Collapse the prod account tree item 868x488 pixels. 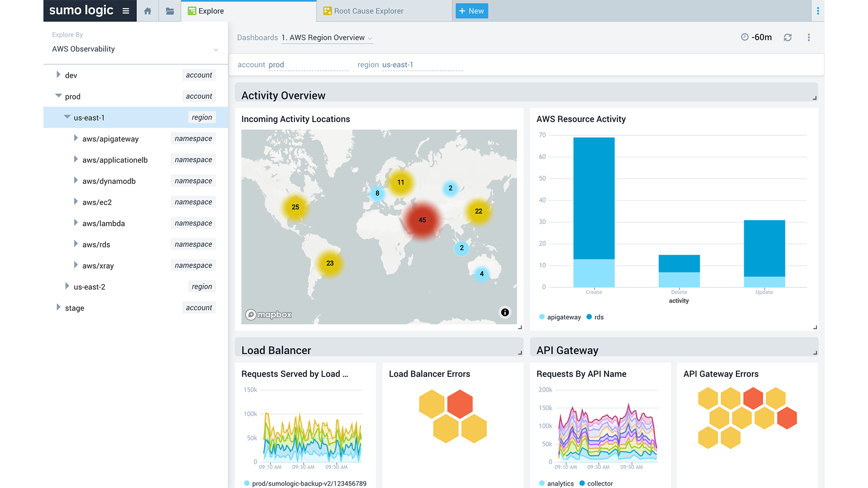(58, 95)
